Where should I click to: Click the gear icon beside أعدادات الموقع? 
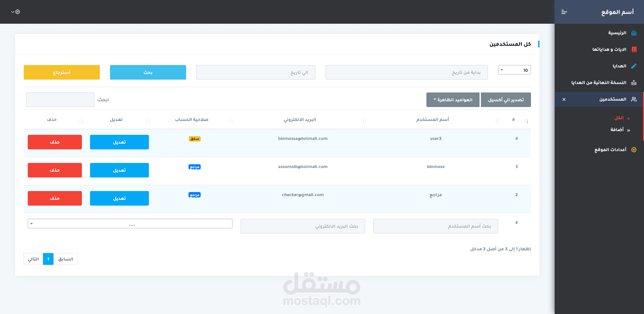click(634, 150)
